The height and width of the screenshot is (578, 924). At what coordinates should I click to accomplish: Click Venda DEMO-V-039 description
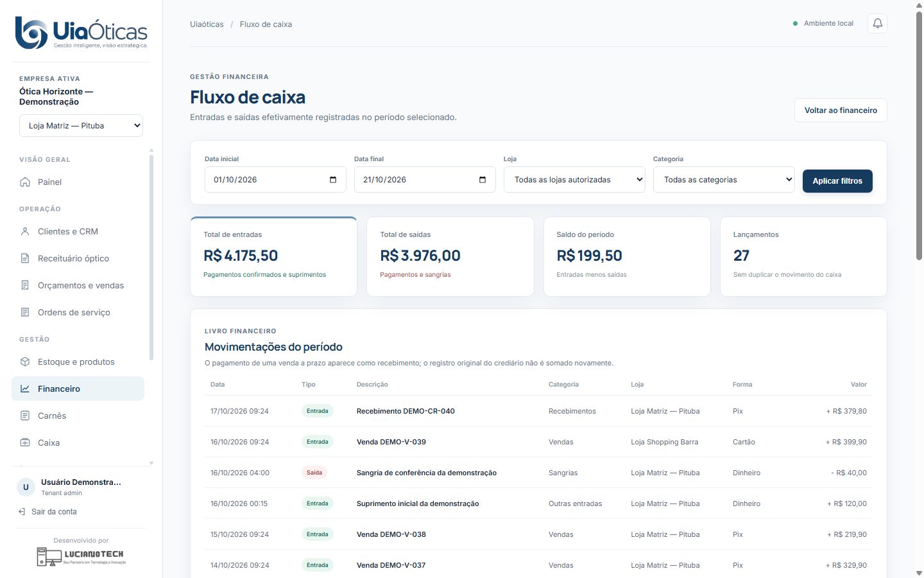click(391, 442)
